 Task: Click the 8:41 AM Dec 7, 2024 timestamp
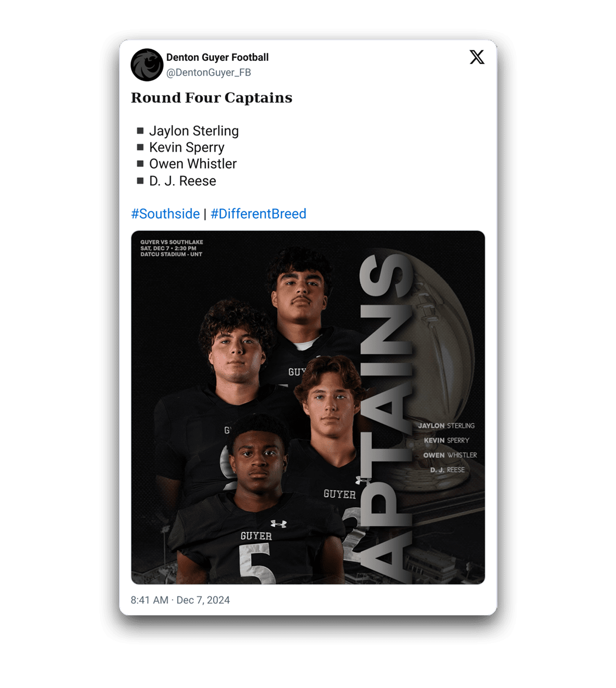(180, 600)
